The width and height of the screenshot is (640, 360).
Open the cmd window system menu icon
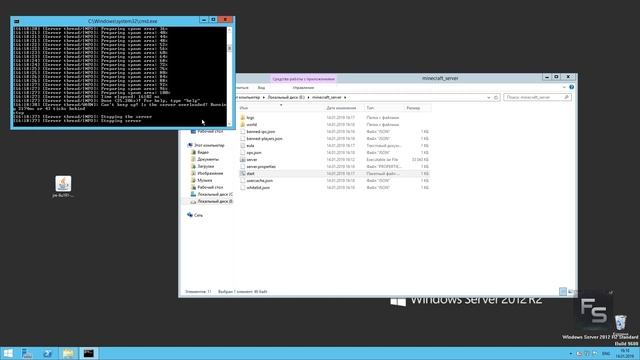(x=16, y=21)
